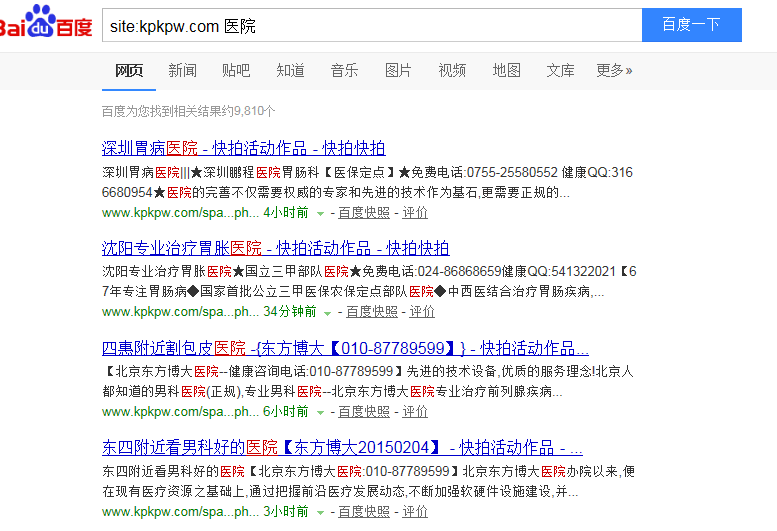Click the Baidu logo
777x531 pixels.
(x=46, y=22)
